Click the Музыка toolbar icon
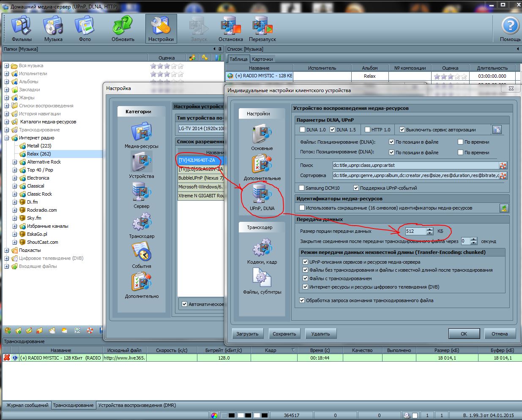Screen dimensions: 522x420 pos(53,28)
